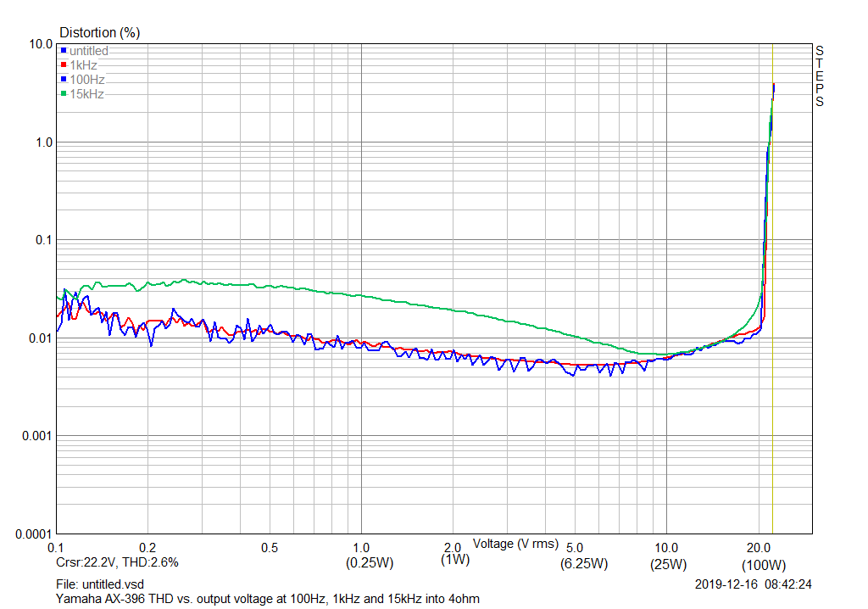
Task: Click the 1.0 y-axis tick label
Action: pos(44,142)
